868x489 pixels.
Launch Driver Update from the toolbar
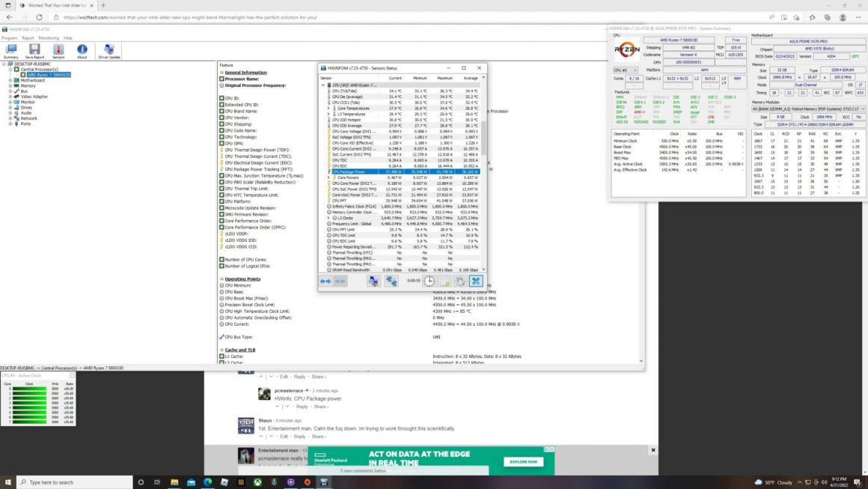pyautogui.click(x=109, y=49)
